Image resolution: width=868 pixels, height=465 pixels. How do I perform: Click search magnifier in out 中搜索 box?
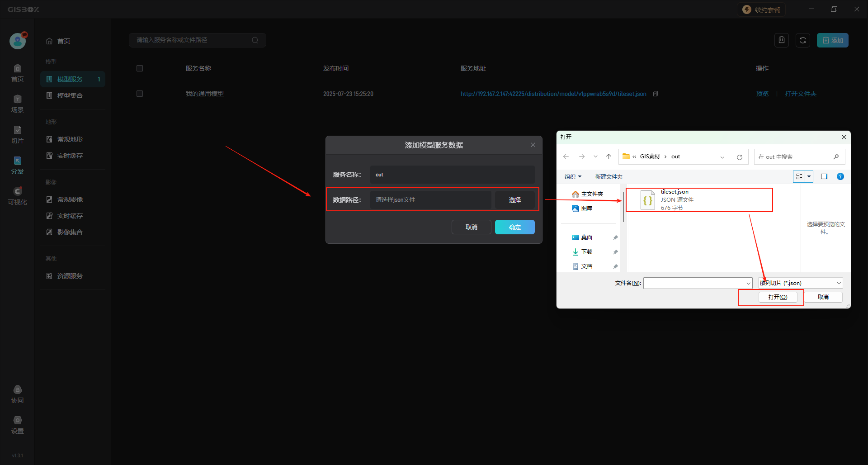click(x=836, y=157)
